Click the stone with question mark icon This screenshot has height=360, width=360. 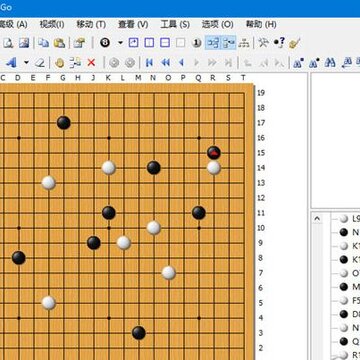click(x=279, y=43)
